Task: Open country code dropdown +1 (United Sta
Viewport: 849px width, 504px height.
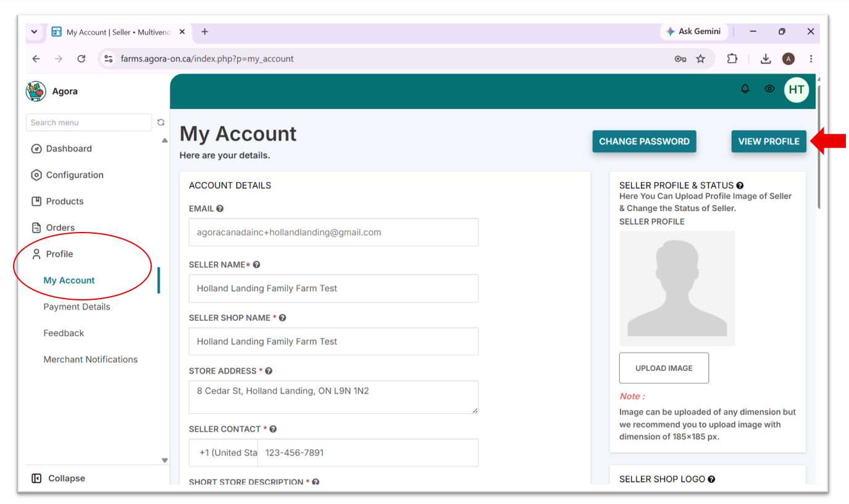Action: pyautogui.click(x=224, y=453)
